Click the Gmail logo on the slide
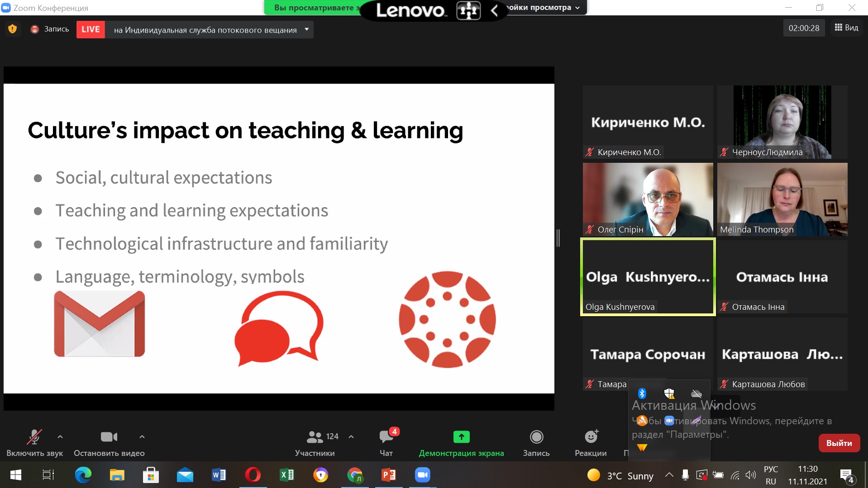Viewport: 868px width, 488px height. [x=100, y=324]
